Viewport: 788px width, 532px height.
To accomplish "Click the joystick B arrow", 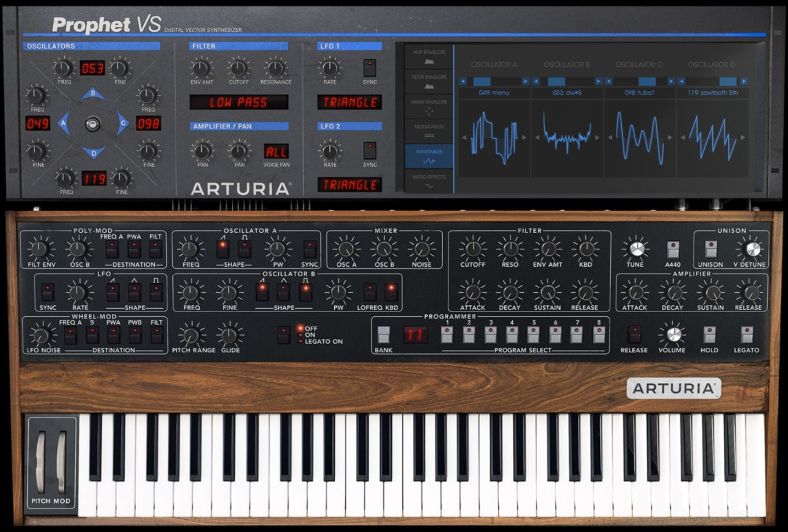I will [93, 94].
